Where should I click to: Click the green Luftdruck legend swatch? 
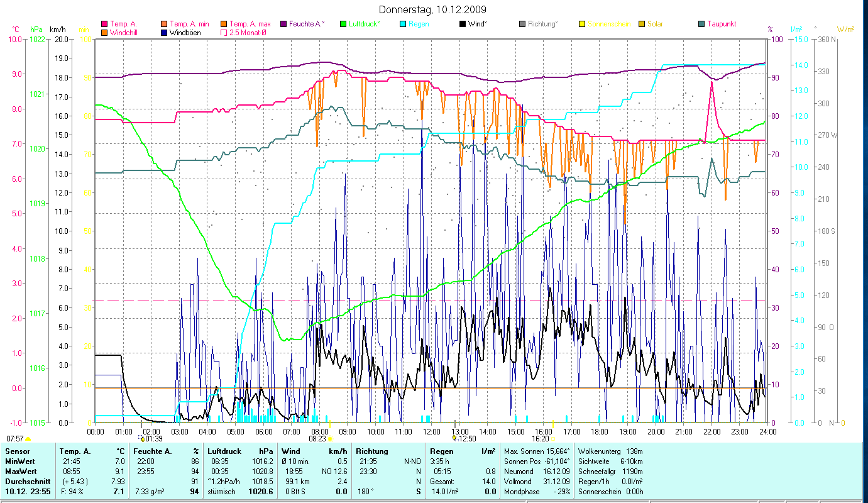(343, 24)
